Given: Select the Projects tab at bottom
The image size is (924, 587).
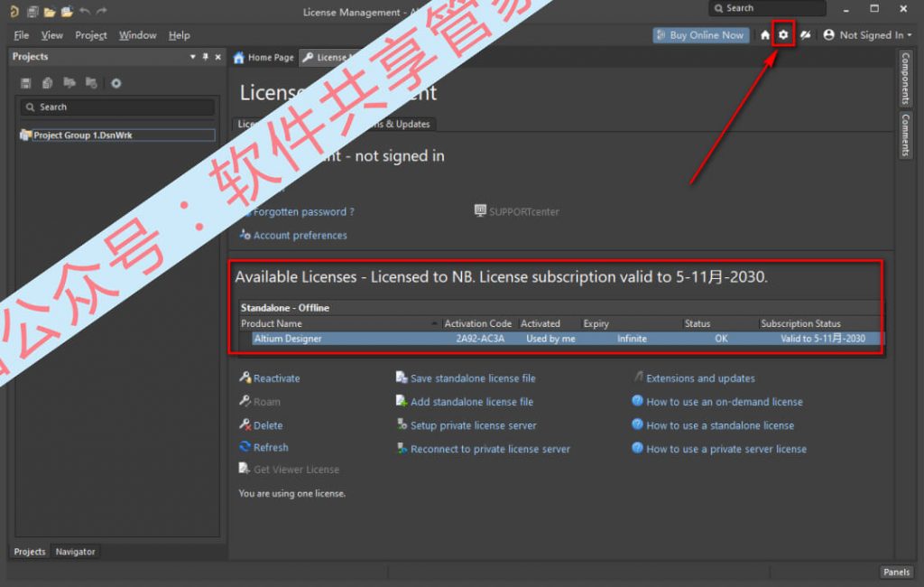Looking at the screenshot, I should click(30, 551).
